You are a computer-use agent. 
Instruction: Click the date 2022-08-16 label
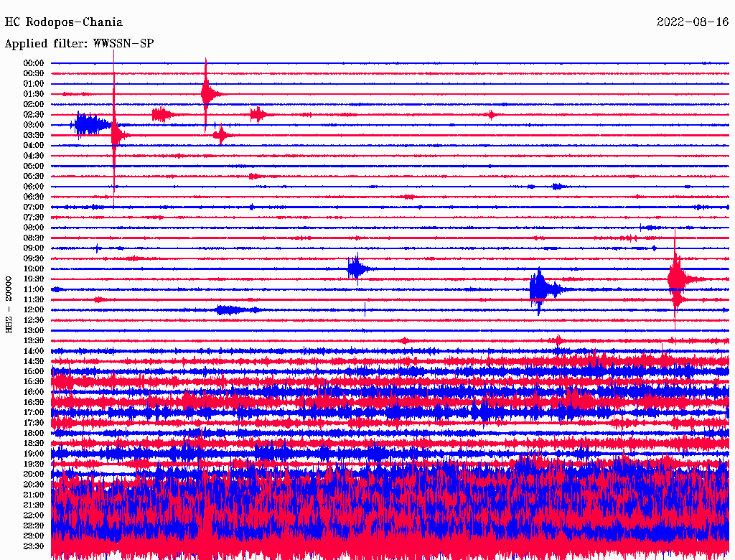692,22
